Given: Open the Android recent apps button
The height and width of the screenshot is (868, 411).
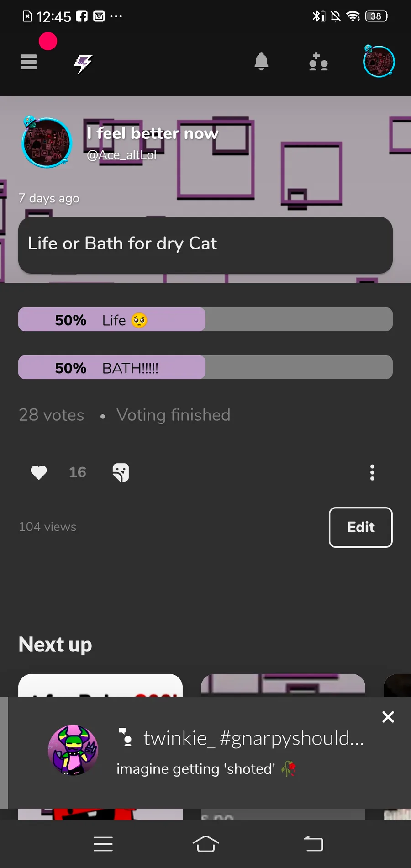Looking at the screenshot, I should (103, 844).
